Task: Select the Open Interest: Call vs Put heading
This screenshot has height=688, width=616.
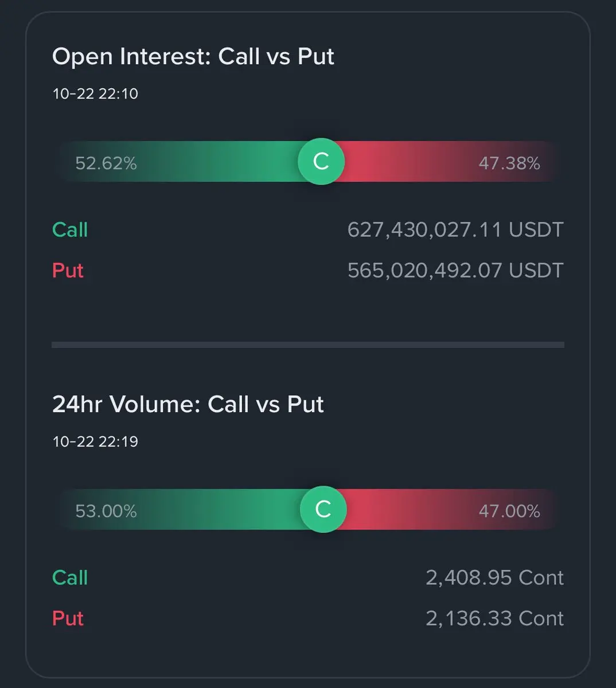Action: pyautogui.click(x=193, y=57)
